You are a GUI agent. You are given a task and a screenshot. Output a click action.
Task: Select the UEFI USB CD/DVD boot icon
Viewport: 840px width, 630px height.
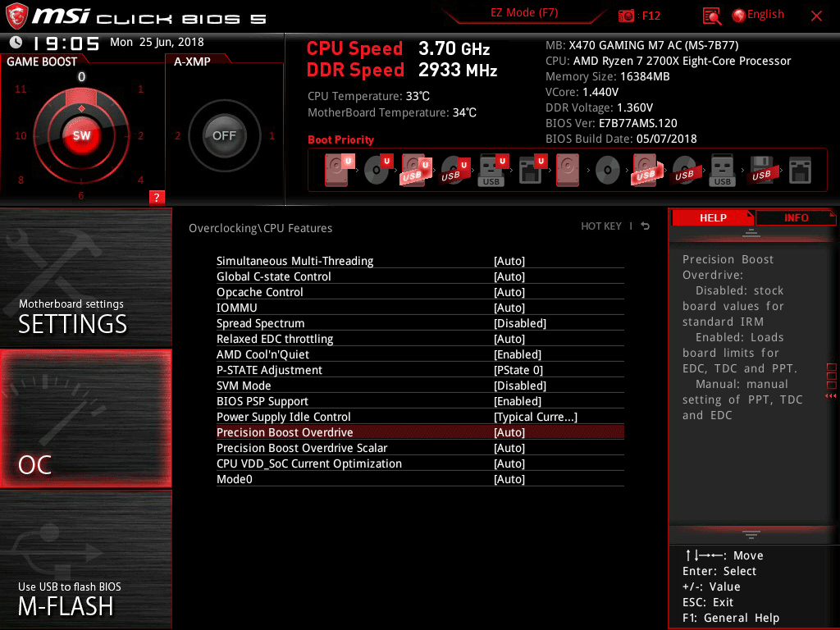(x=455, y=171)
